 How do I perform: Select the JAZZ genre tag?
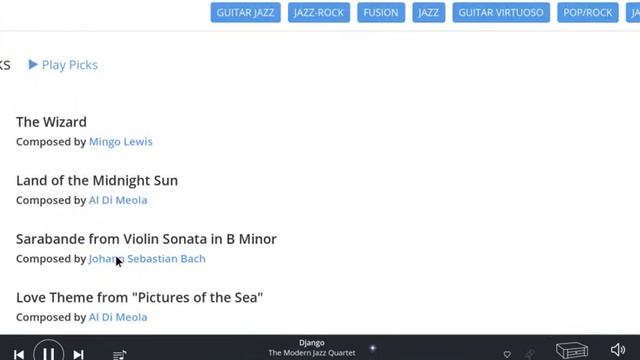[429, 13]
